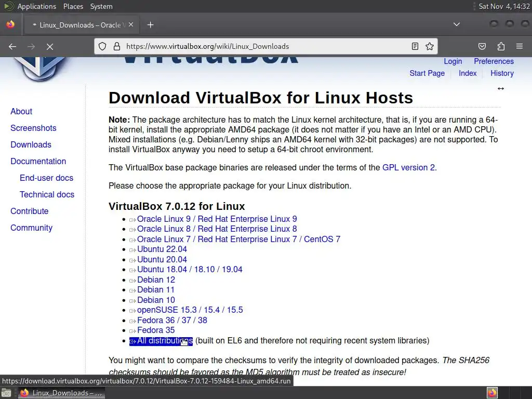The width and height of the screenshot is (532, 399).
Task: Open the Login link
Action: tap(453, 61)
